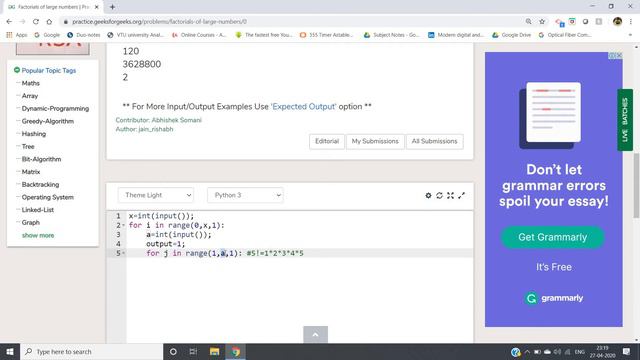640x360 pixels.
Task: Open the Google Drive bookmark
Action: point(511,35)
